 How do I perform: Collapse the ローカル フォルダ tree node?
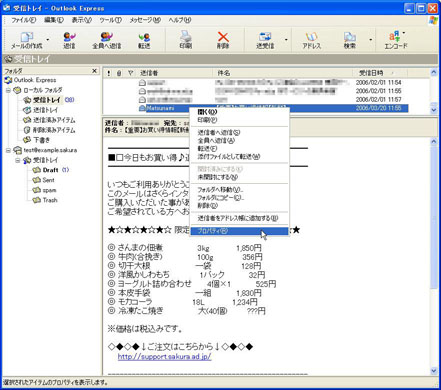point(8,90)
